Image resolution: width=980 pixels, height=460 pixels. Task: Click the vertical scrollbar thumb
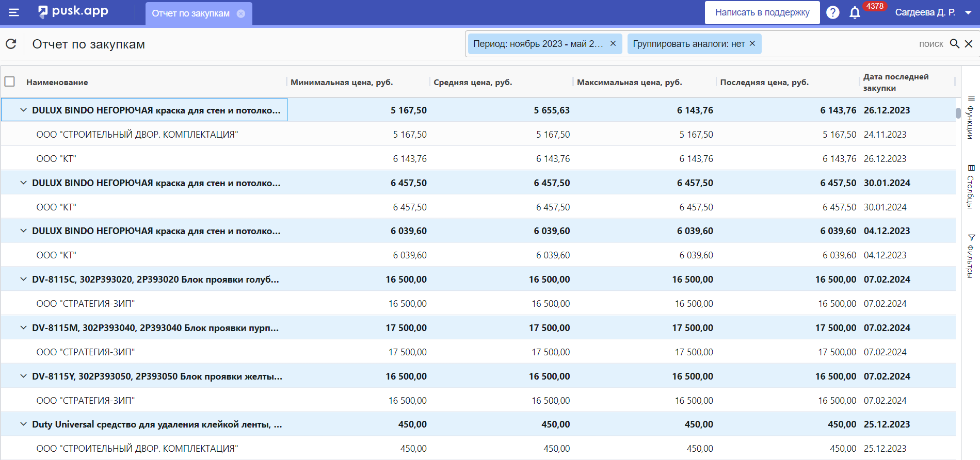tap(958, 113)
